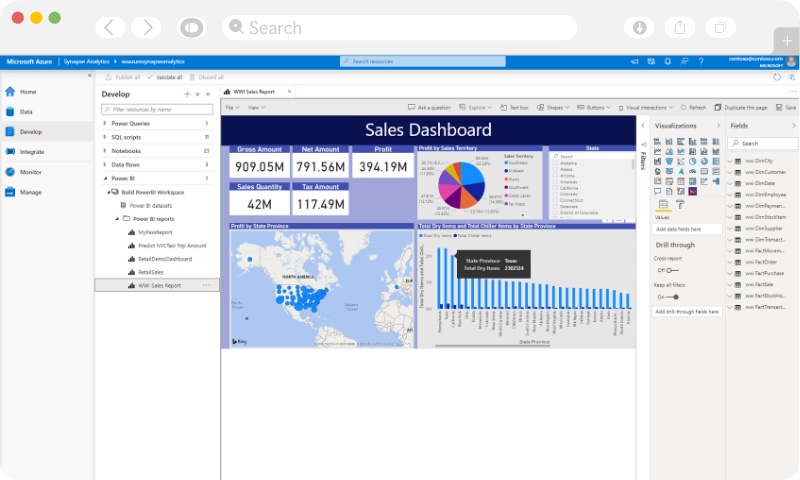Open the Explore dropdown
The height and width of the screenshot is (480, 800).
475,108
